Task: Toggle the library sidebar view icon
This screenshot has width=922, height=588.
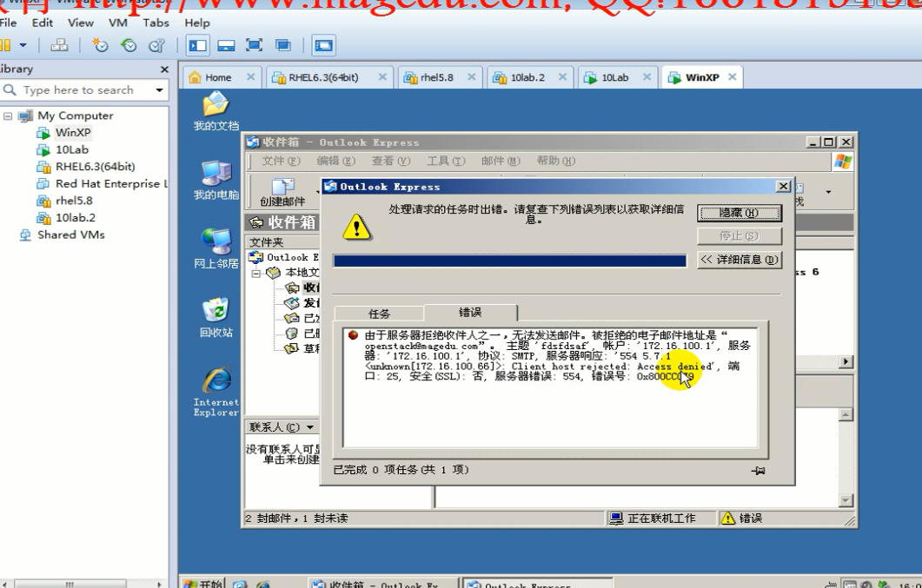Action: [x=197, y=45]
